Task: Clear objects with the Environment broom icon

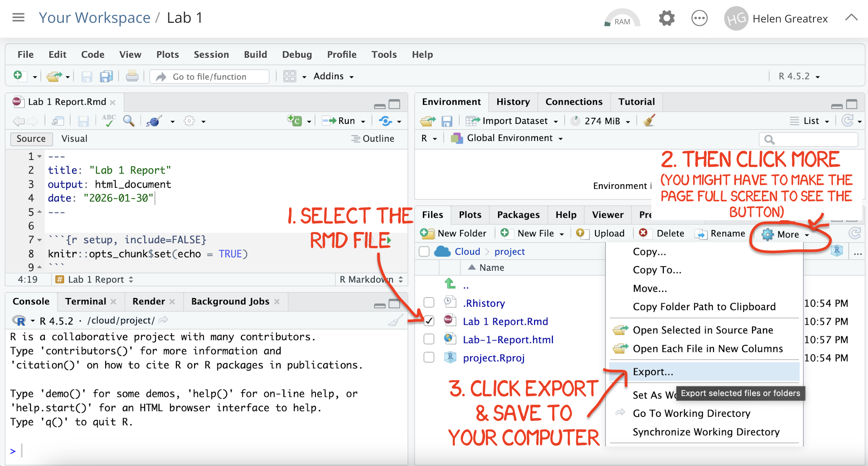Action: (x=649, y=121)
